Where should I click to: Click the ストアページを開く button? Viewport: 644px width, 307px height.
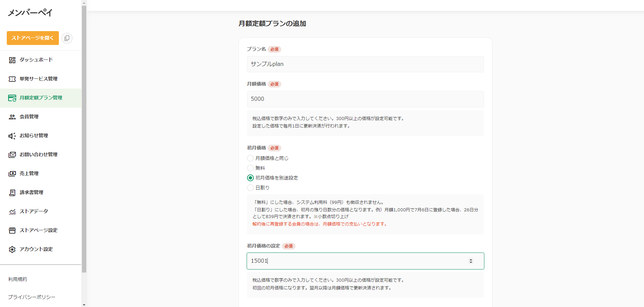pyautogui.click(x=33, y=38)
